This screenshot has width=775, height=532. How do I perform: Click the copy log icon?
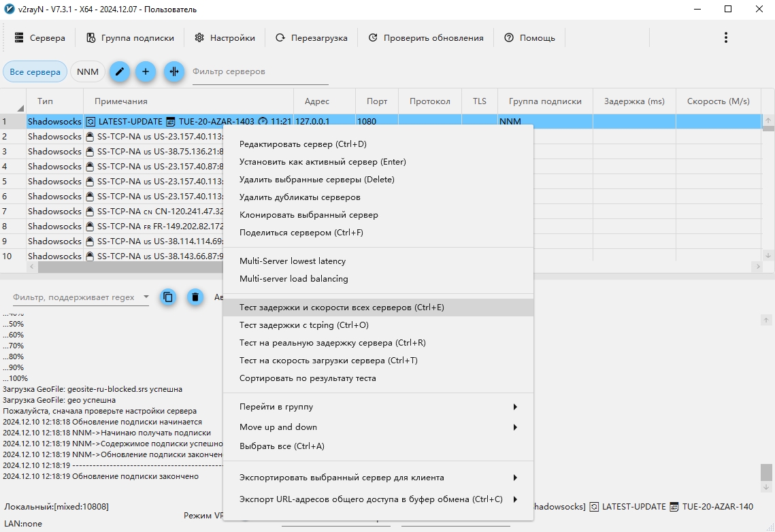tap(168, 297)
